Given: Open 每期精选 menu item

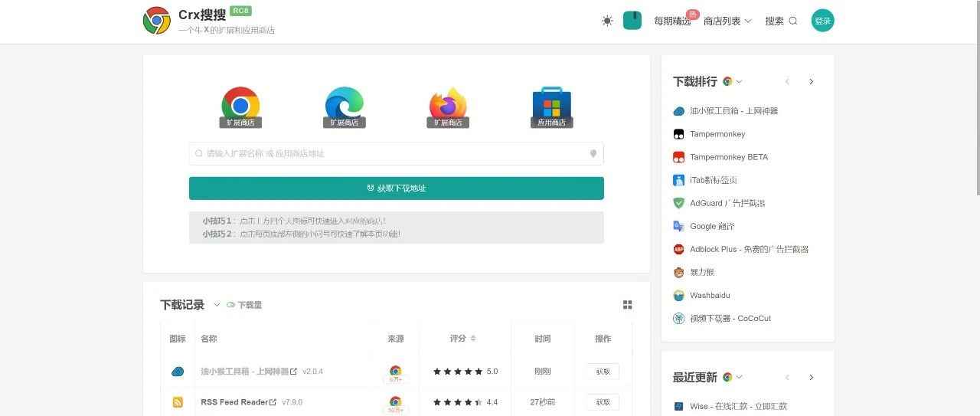Looking at the screenshot, I should tap(672, 21).
